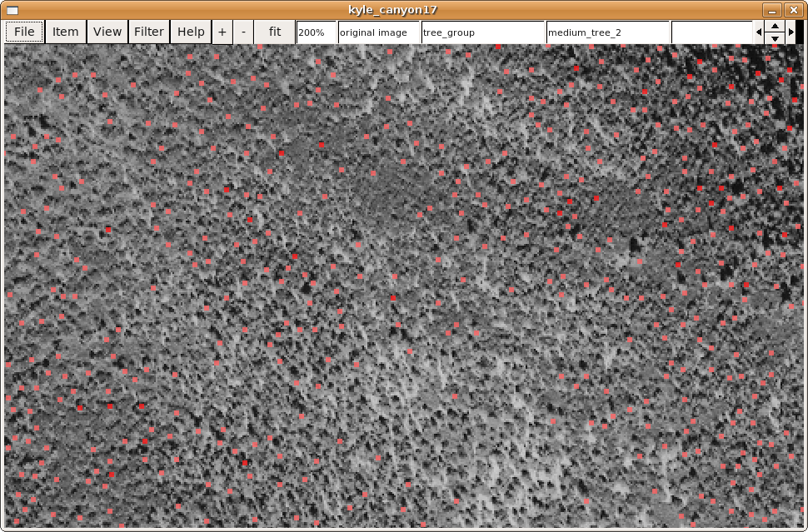Zoom out with the minus button
Image resolution: width=808 pixels, height=532 pixels.
243,32
